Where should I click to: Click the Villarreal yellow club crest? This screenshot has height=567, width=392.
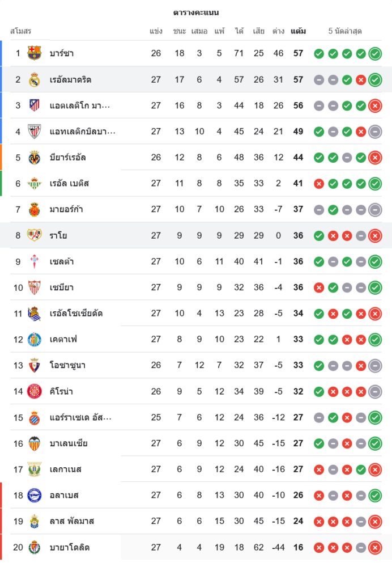coord(35,157)
